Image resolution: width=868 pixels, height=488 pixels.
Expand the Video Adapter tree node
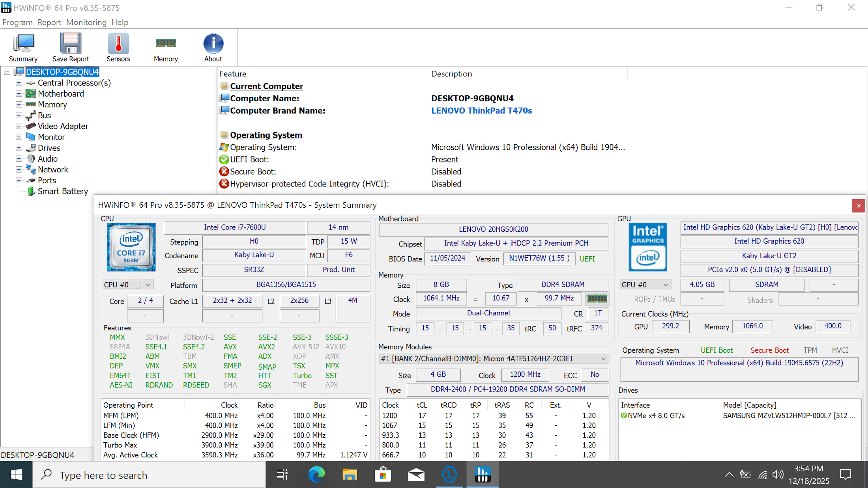19,126
